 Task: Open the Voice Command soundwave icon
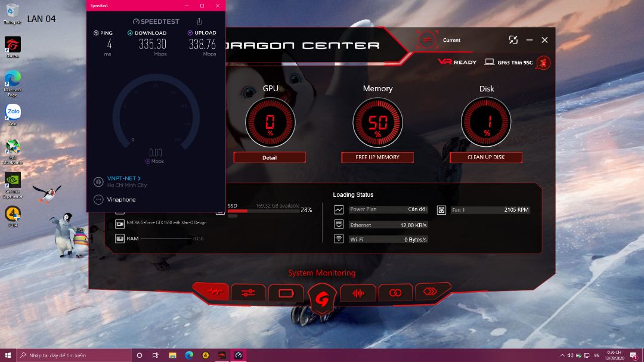358,293
